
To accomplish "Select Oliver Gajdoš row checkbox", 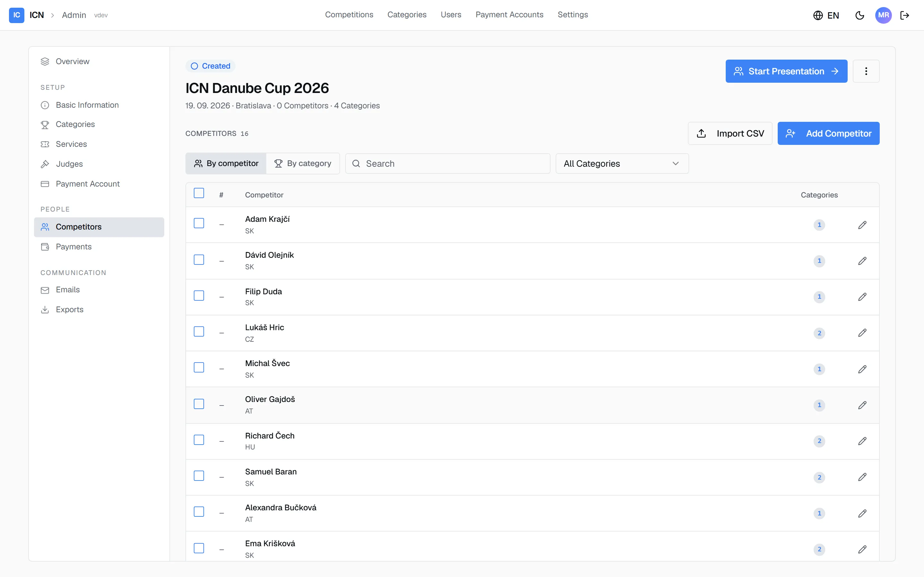I will [x=199, y=404].
